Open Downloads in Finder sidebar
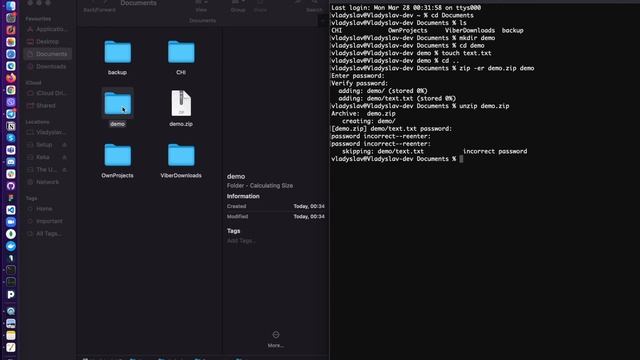640x360 pixels. tap(47, 67)
